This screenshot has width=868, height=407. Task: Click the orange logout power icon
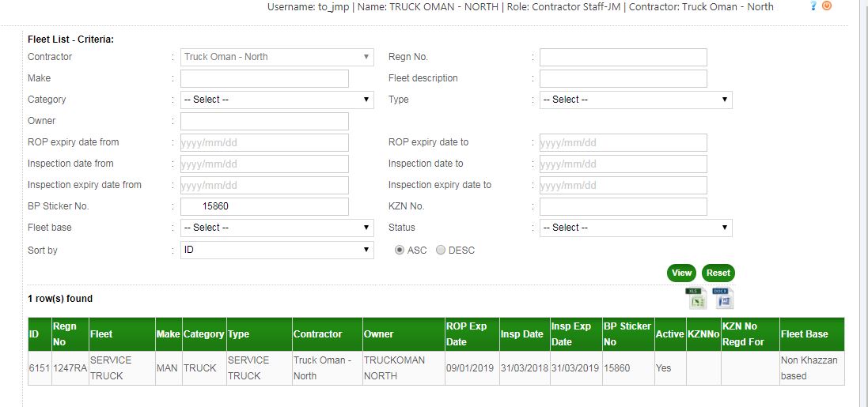[x=827, y=6]
